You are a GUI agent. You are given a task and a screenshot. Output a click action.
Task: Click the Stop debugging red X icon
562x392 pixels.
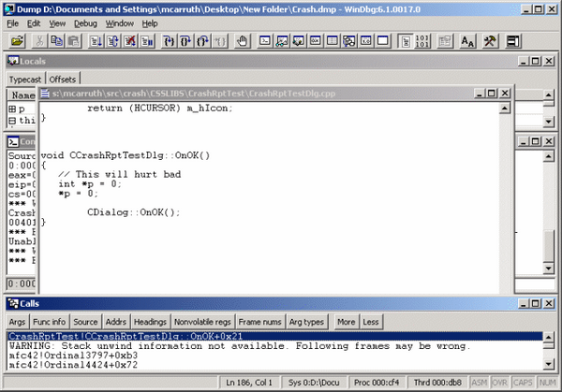pyautogui.click(x=130, y=41)
